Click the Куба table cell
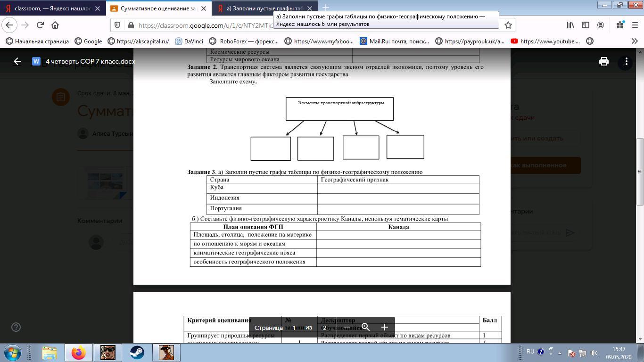This screenshot has height=362, width=644. 262,188
